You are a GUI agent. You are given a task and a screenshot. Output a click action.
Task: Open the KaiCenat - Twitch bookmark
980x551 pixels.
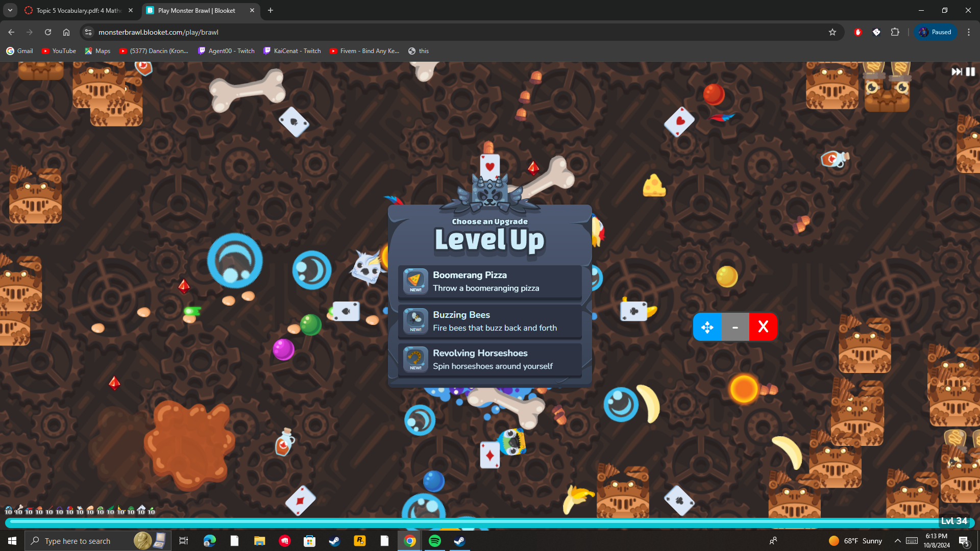tap(292, 51)
